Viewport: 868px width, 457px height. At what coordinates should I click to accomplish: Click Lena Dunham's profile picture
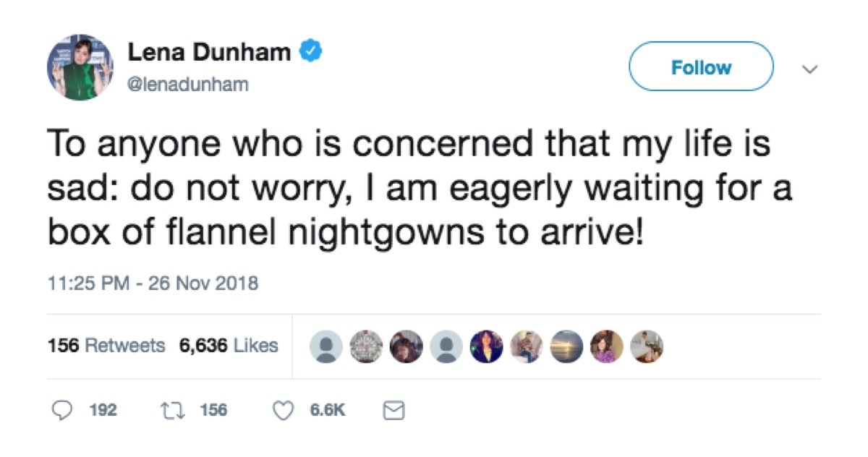pyautogui.click(x=82, y=66)
